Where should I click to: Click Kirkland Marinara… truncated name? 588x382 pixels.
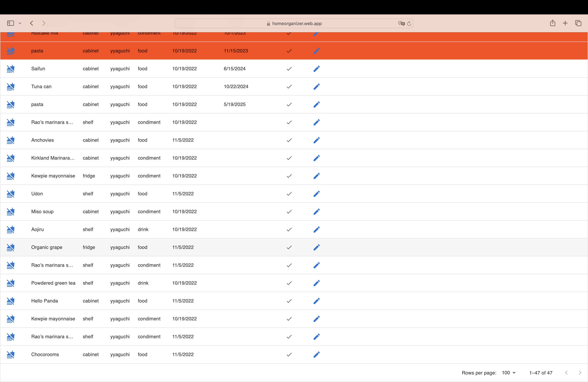coord(53,158)
